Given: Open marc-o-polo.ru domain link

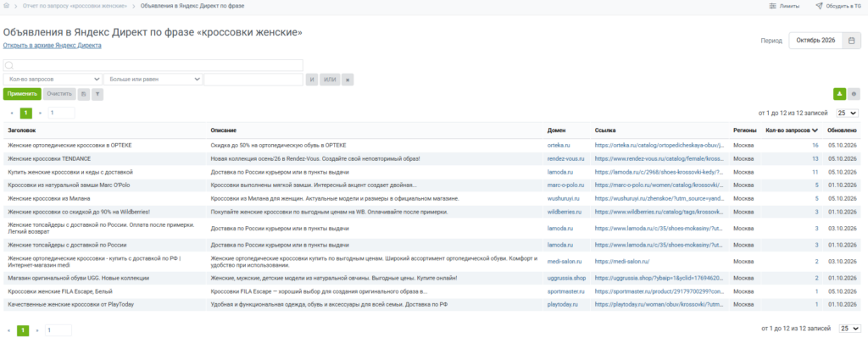Looking at the screenshot, I should (x=566, y=185).
